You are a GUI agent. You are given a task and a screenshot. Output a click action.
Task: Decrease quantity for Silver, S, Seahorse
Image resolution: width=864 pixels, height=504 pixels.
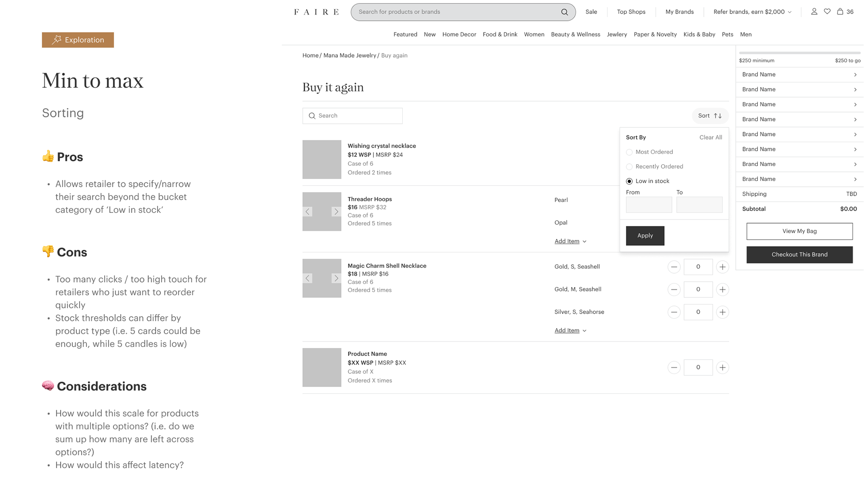point(674,312)
